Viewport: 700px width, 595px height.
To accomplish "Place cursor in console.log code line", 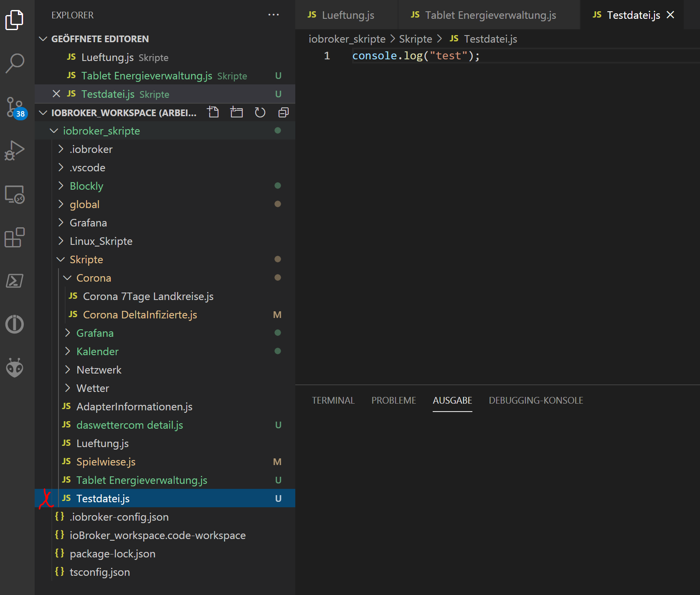I will 416,56.
